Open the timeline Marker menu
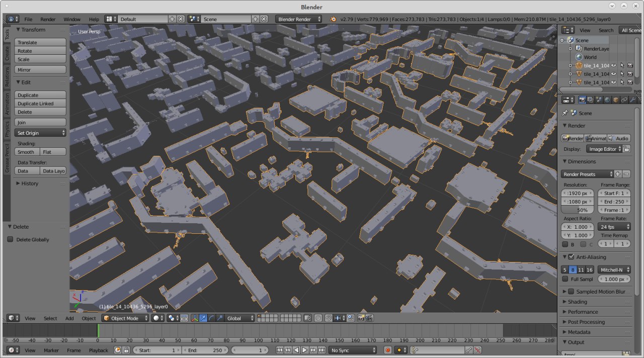Screen dimensions: 644x358 (51, 350)
